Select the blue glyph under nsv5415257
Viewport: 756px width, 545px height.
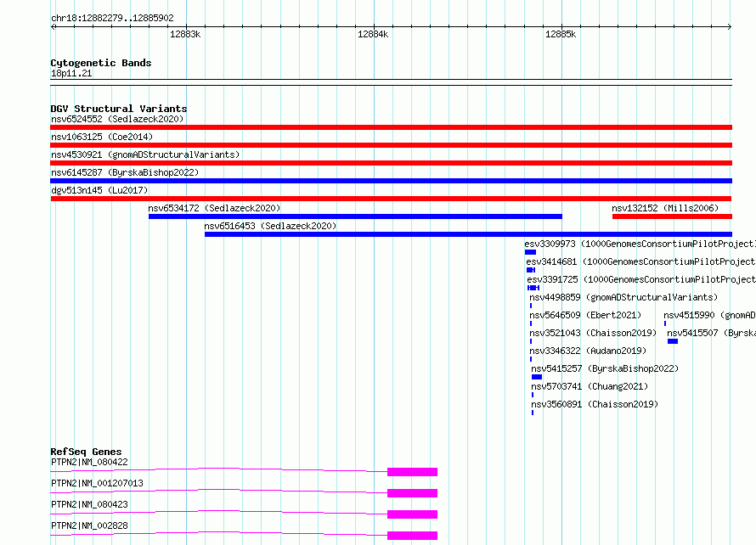[x=537, y=377]
